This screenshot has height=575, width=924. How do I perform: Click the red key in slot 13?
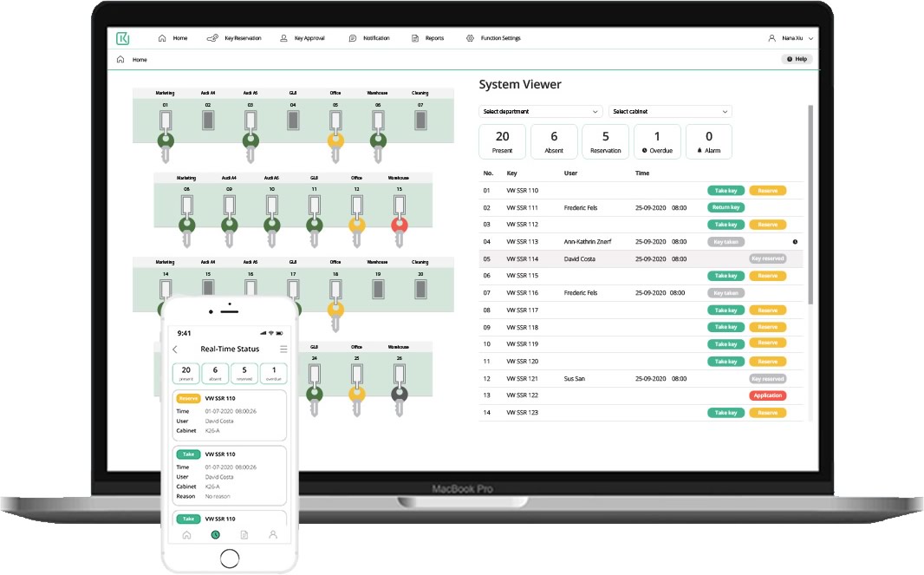click(x=399, y=225)
